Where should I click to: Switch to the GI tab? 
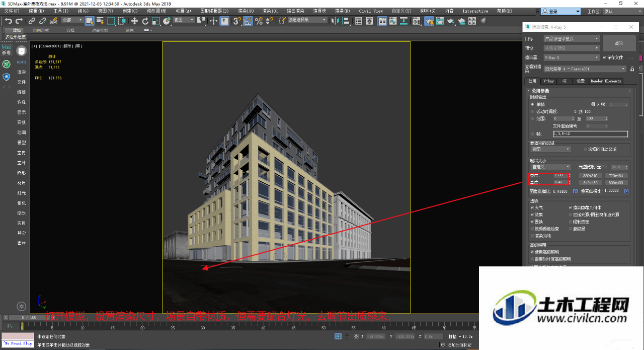[565, 81]
